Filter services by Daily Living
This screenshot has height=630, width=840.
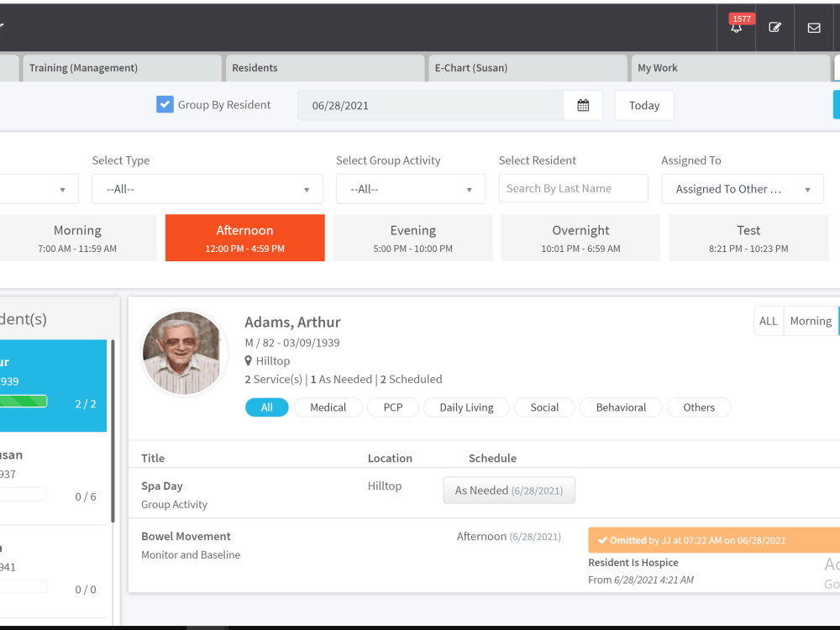click(466, 407)
